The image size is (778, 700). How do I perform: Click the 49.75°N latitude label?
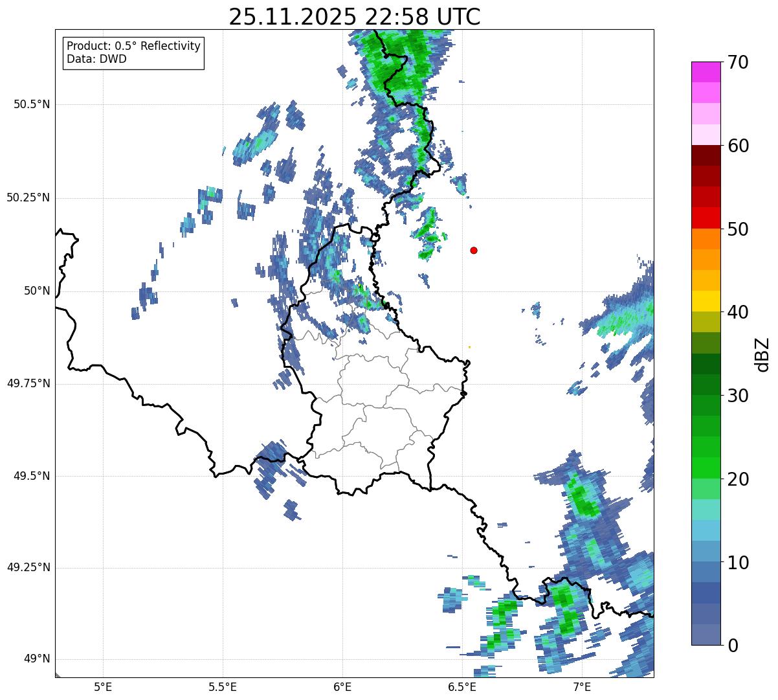coord(28,383)
